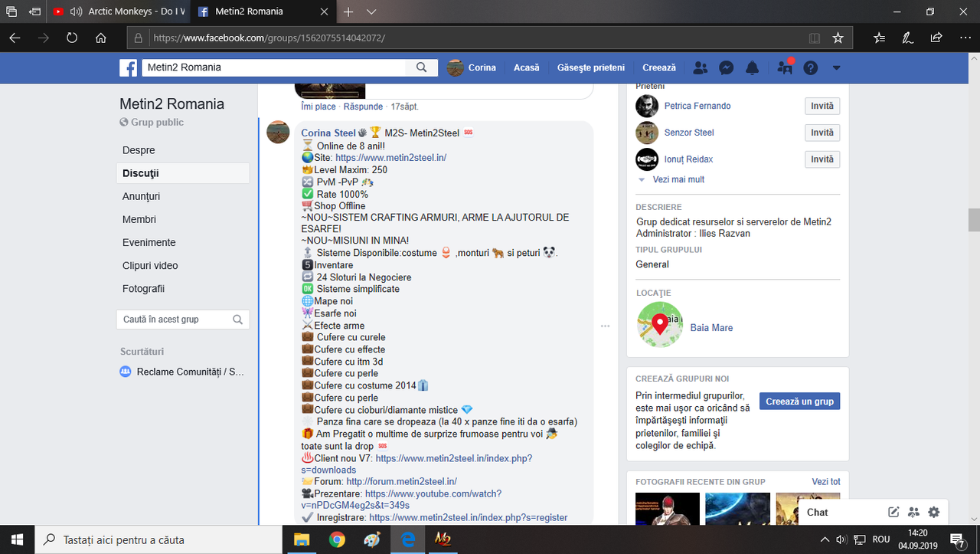The height and width of the screenshot is (554, 980).
Task: Click the Add notes pen icon
Action: click(907, 38)
